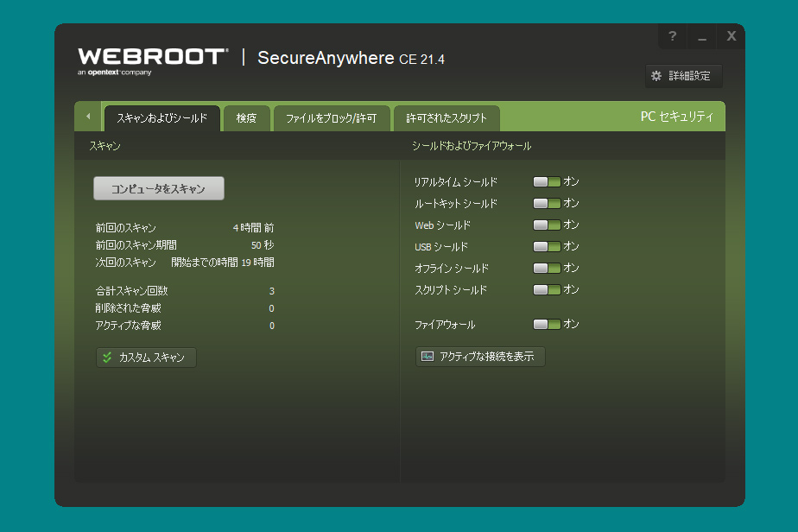Click the スクリプト シールド label
Image resolution: width=798 pixels, height=532 pixels.
[x=451, y=290]
